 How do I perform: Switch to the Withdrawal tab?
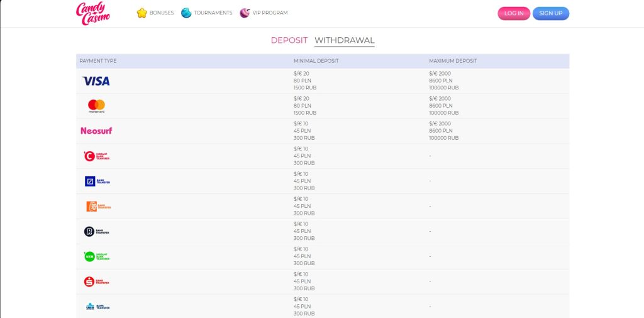point(344,40)
